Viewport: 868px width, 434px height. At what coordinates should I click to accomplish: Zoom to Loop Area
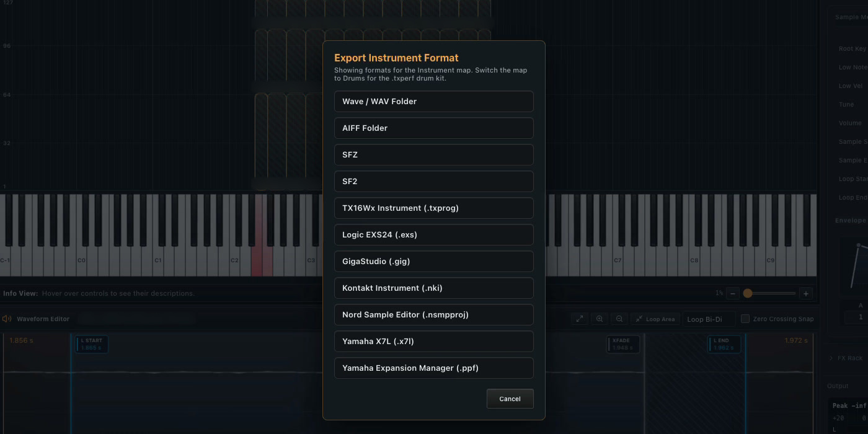pos(655,319)
